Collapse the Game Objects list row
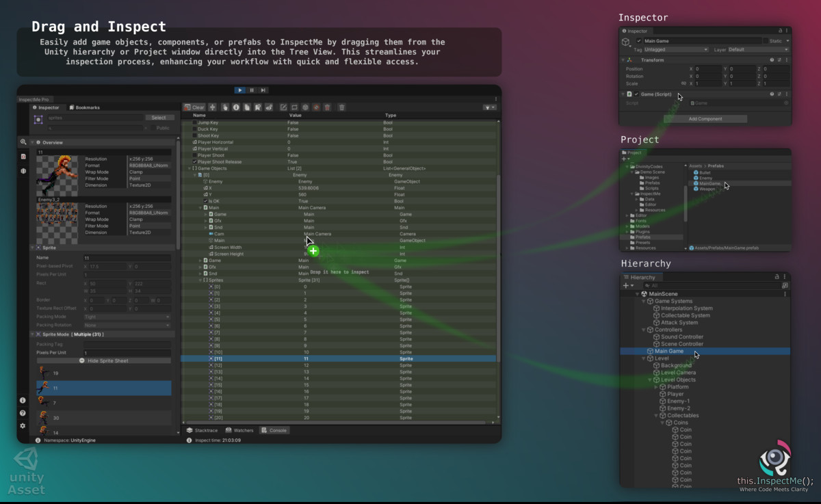This screenshot has width=821, height=504. pyautogui.click(x=190, y=168)
